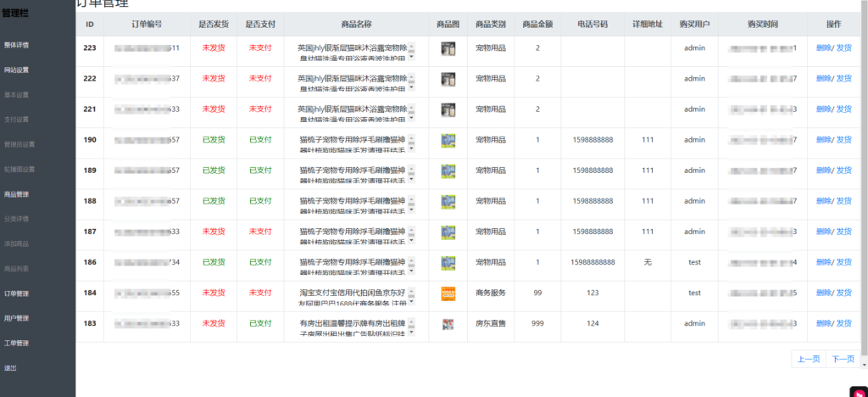Open 管理员设置 submenu item
Viewport: 868px width, 397px height.
pos(19,144)
